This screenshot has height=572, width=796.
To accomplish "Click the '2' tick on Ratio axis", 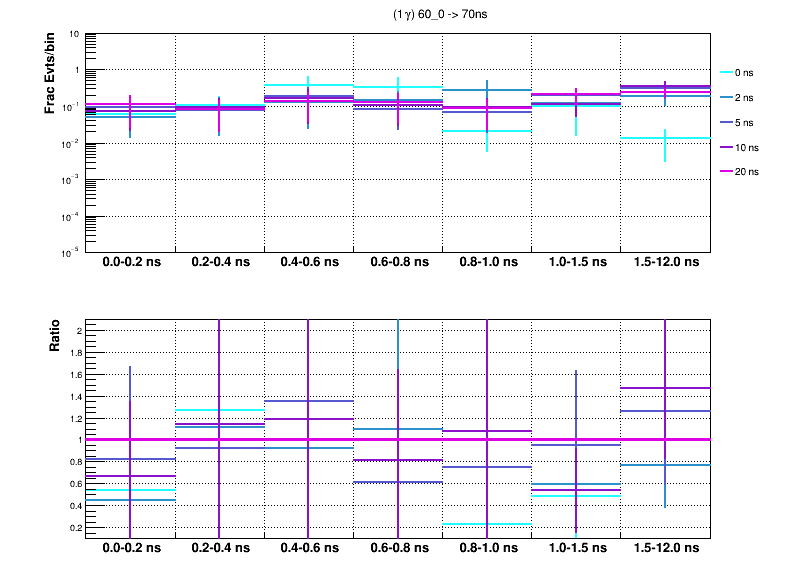I will [x=76, y=331].
